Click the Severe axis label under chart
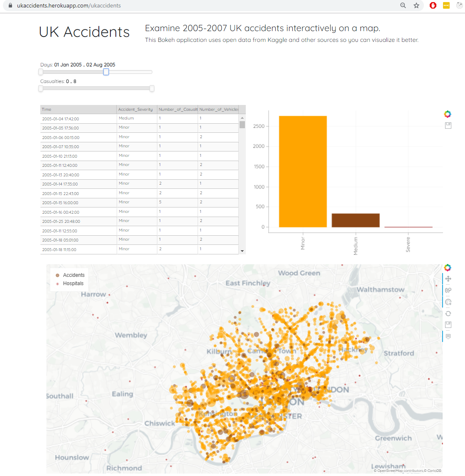Viewport: 465px width, 476px height. 408,245
